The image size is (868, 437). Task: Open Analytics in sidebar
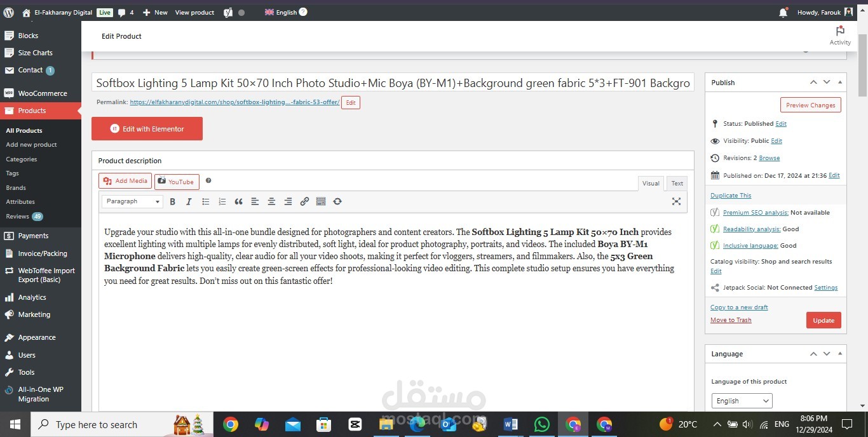coord(41,297)
